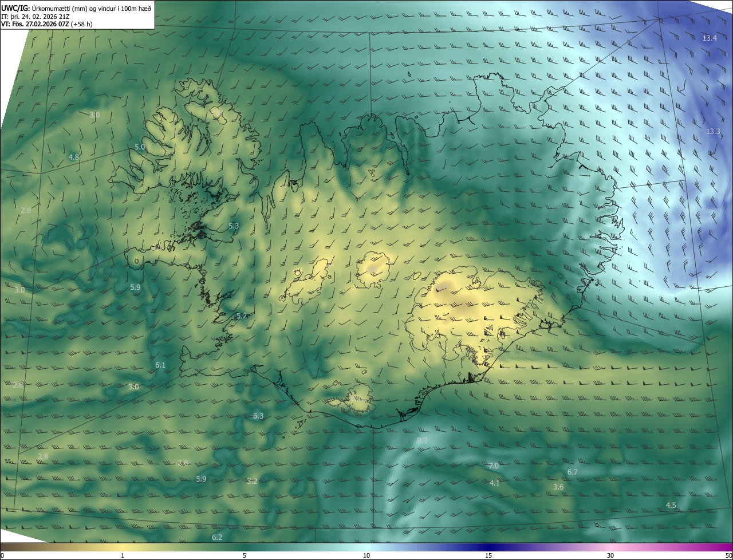Click the 8.3 value off the south coast
This screenshot has height=560, width=733.
coord(422,440)
